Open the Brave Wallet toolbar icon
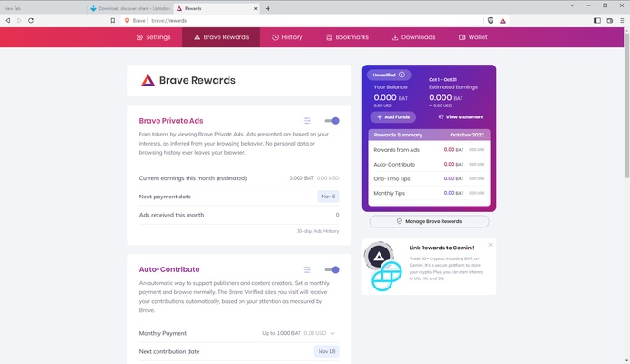 [x=609, y=21]
